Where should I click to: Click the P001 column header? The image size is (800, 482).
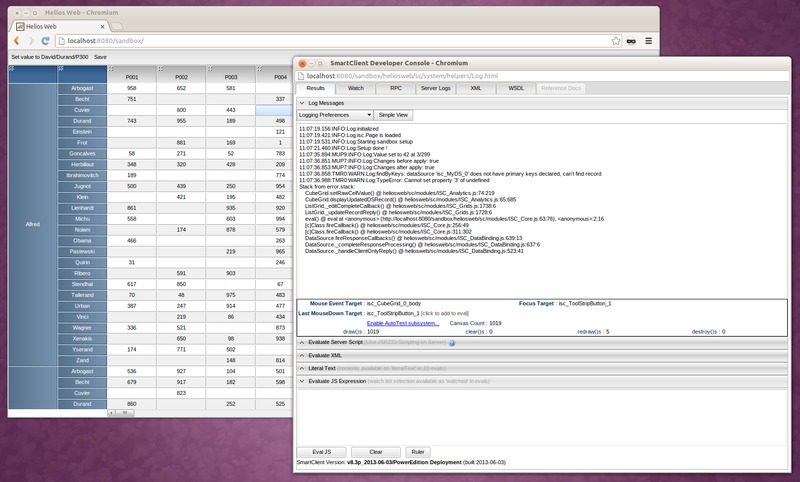point(132,77)
